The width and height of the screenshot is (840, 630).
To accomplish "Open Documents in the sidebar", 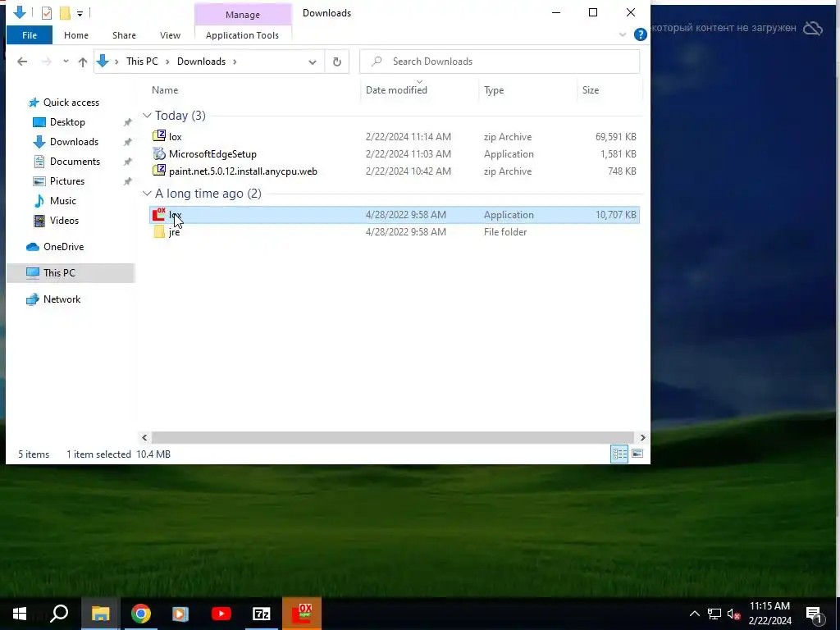I will pos(75,162).
